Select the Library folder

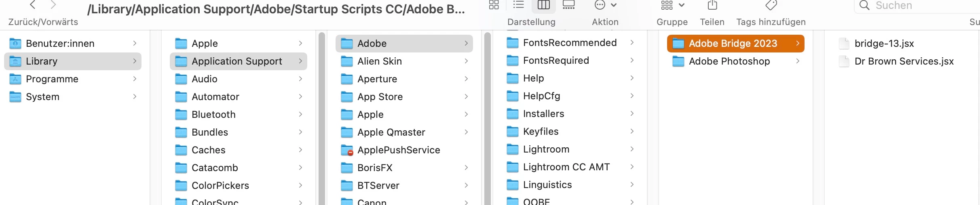click(73, 61)
